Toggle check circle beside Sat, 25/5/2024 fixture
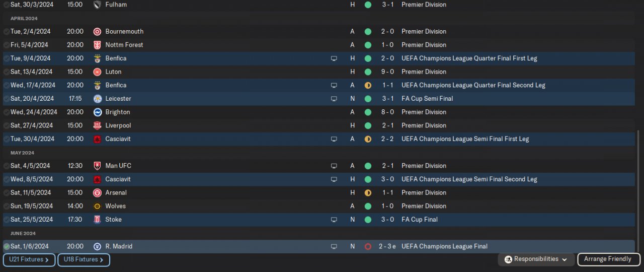 click(x=7, y=220)
